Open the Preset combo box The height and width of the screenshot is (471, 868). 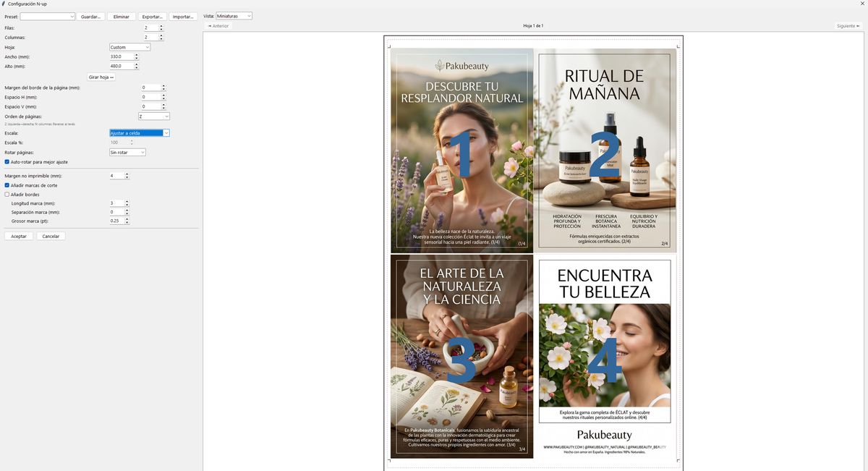[48, 16]
